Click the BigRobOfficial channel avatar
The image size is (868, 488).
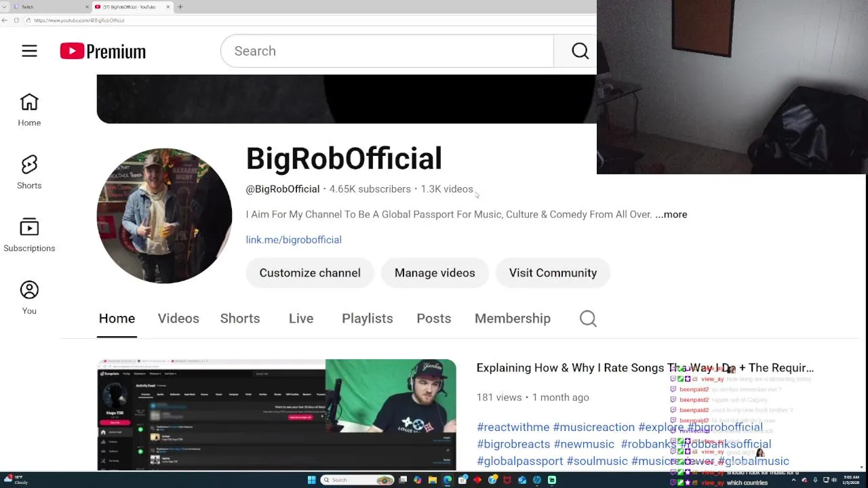point(164,216)
